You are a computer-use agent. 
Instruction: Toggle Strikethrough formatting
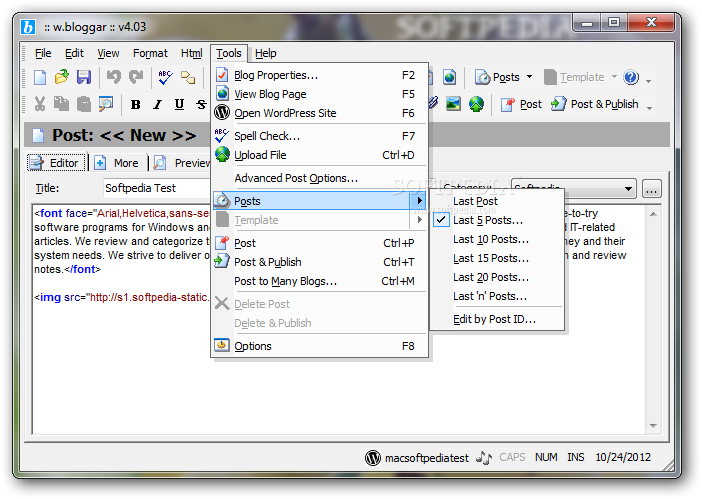pos(201,104)
